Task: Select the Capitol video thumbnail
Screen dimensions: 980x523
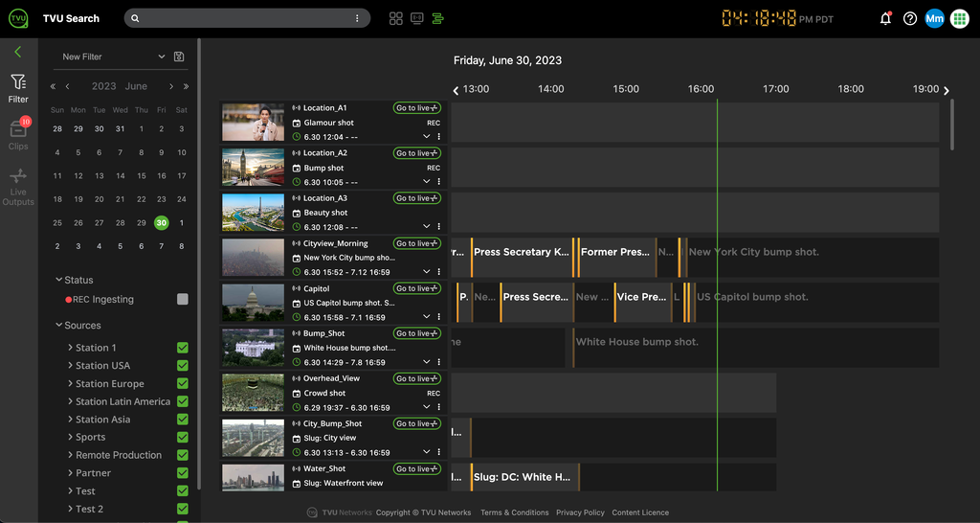Action: click(254, 303)
